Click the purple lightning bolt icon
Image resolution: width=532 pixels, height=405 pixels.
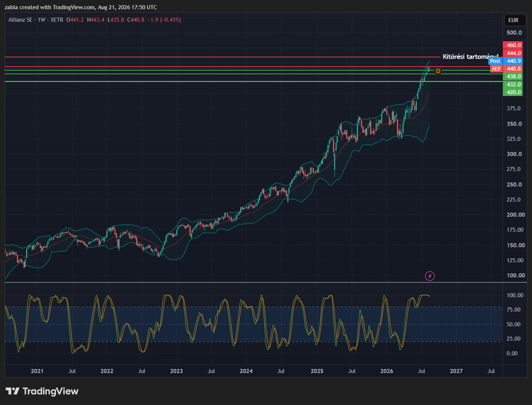[x=430, y=276]
